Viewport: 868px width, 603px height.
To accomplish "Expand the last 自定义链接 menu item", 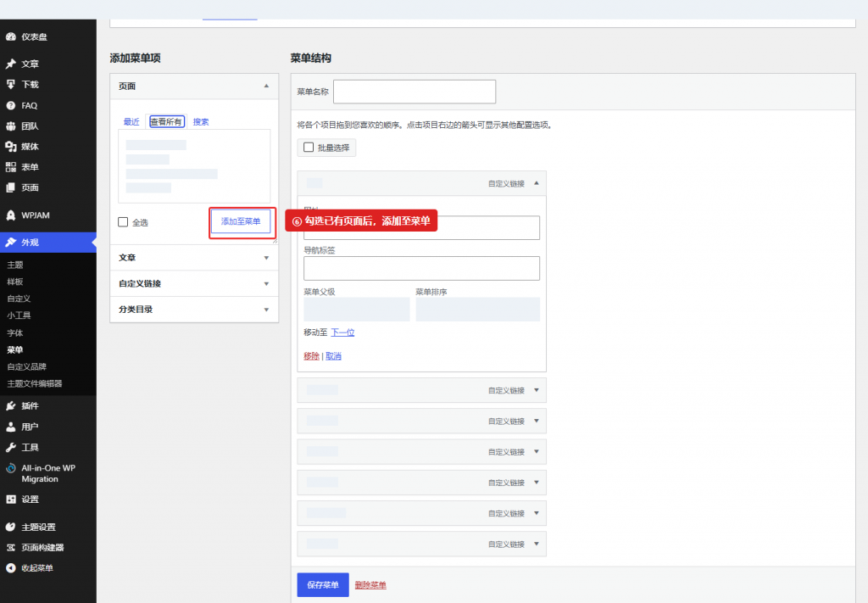I will coord(537,544).
